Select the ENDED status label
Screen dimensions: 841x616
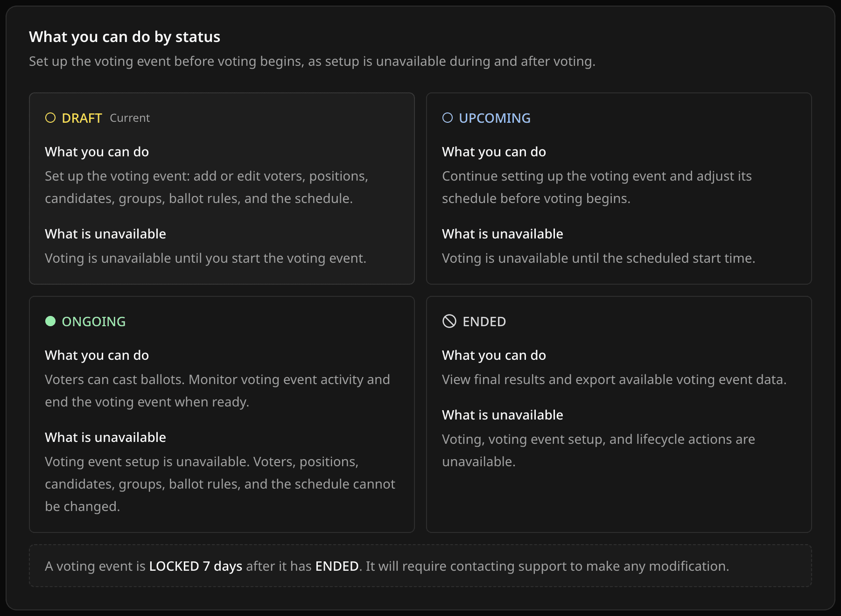484,322
